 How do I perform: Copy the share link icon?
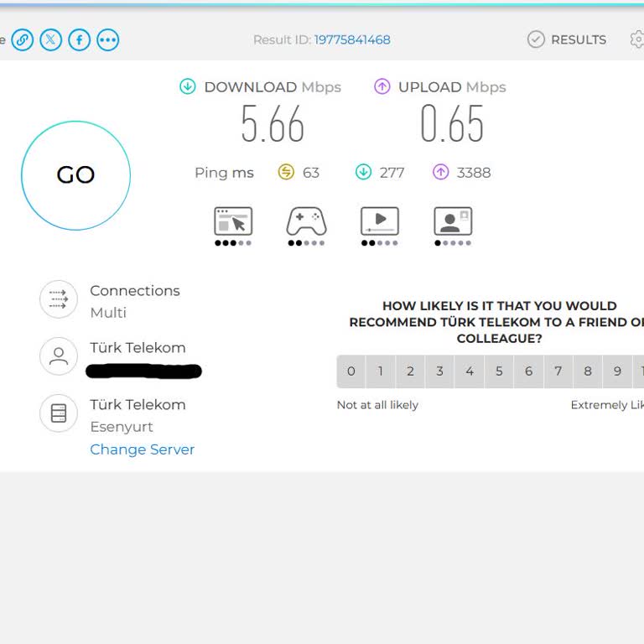[22, 40]
